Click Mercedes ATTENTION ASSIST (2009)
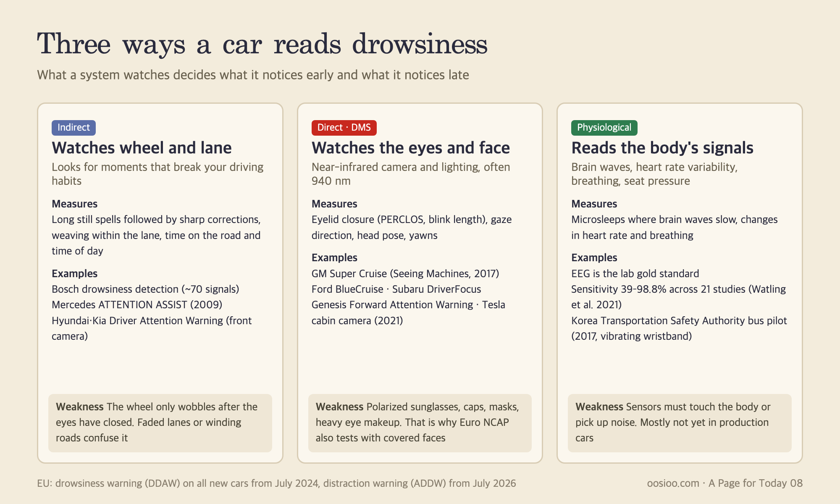Viewport: 840px width, 504px height. click(x=137, y=304)
